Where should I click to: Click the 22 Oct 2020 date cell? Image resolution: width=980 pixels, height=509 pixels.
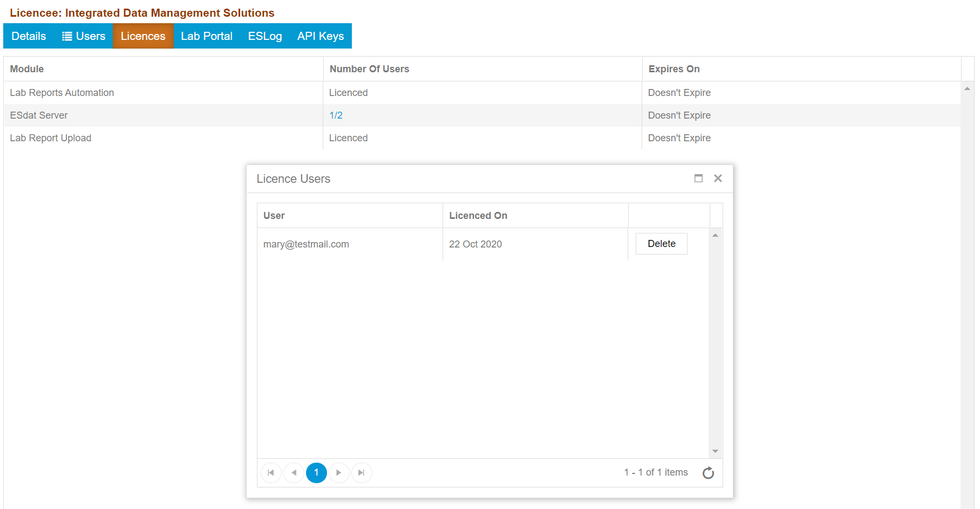(535, 244)
